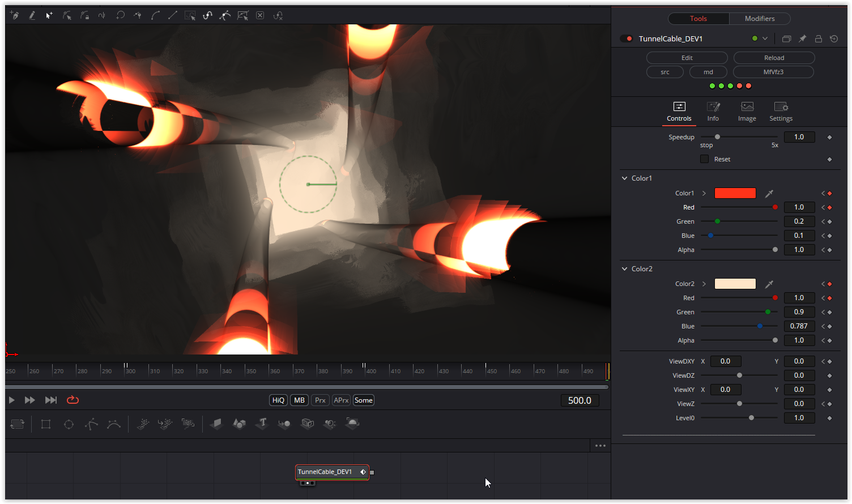Switch to the Modifiers tab
852x504 pixels.
pyautogui.click(x=760, y=19)
